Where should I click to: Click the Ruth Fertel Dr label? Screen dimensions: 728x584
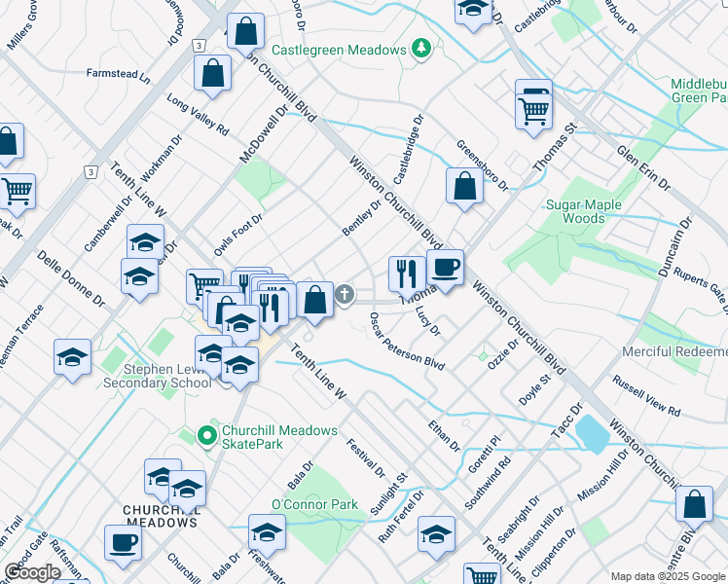[401, 516]
